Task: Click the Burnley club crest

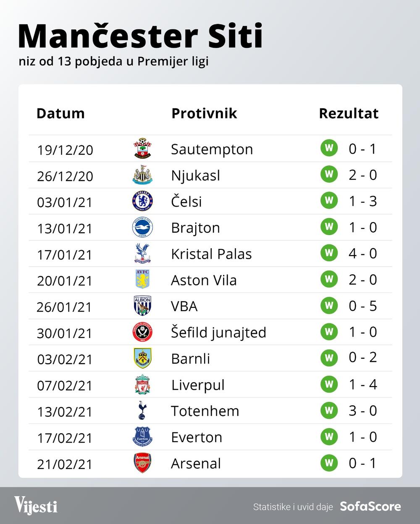Action: click(142, 358)
